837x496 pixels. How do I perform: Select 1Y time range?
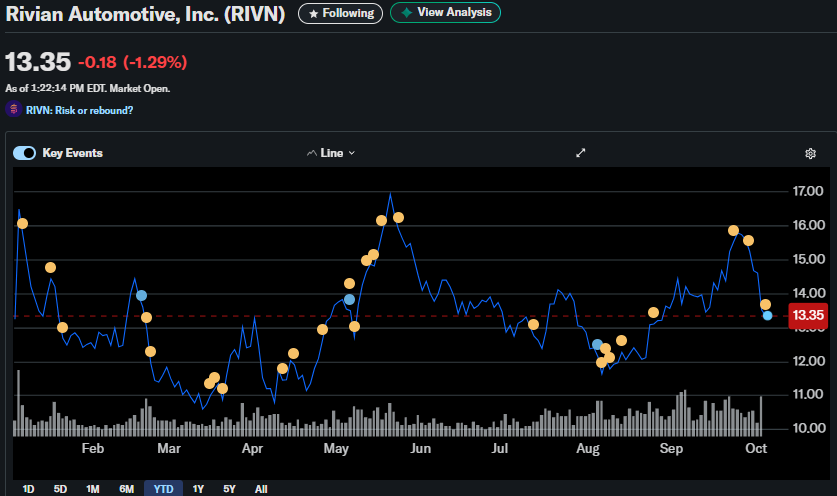(198, 489)
